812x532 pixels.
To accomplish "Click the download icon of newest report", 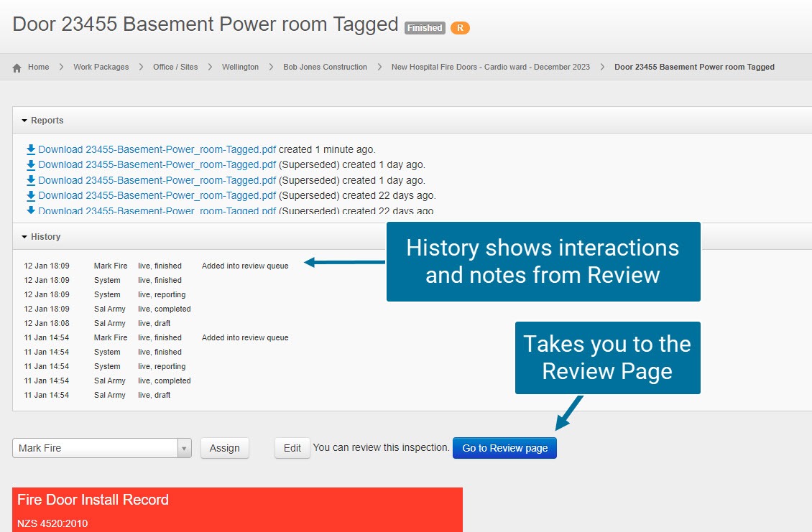I will pos(31,149).
